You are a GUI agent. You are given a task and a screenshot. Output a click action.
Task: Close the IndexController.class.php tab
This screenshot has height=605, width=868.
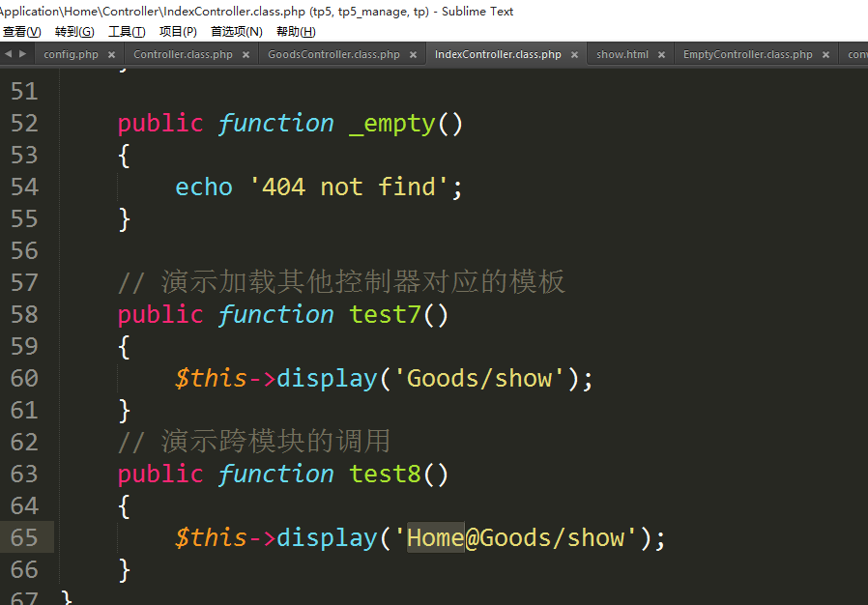tap(574, 55)
